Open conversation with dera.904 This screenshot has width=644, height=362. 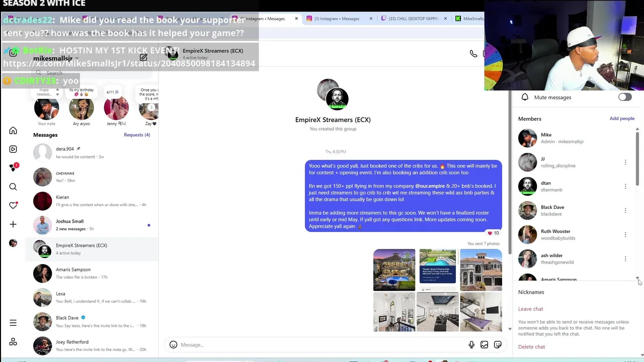tap(92, 152)
